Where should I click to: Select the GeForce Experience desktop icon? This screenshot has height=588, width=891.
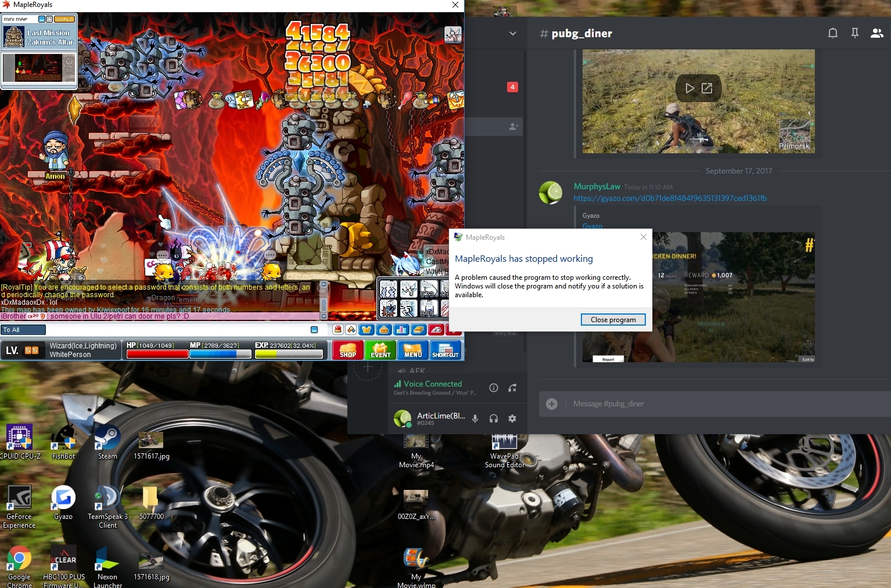tap(19, 507)
